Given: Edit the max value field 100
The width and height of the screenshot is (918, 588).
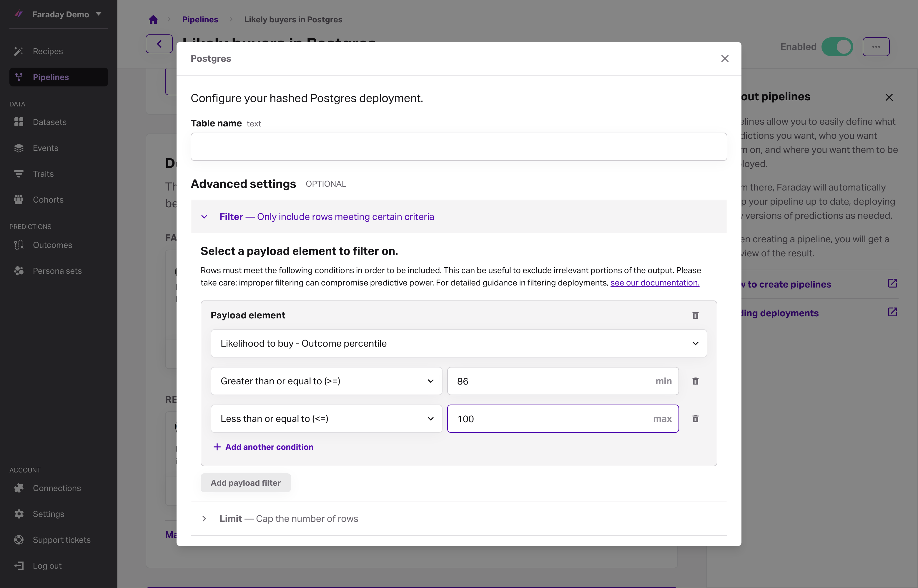Looking at the screenshot, I should [x=563, y=418].
